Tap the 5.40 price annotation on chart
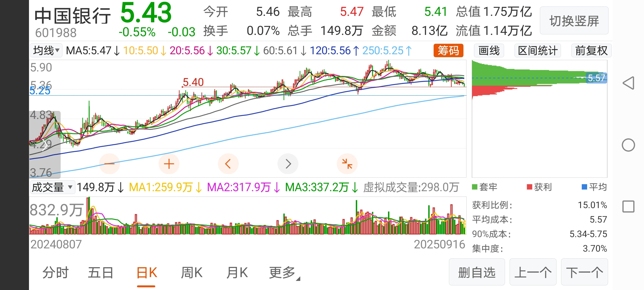Image resolution: width=644 pixels, height=290 pixels. (193, 82)
